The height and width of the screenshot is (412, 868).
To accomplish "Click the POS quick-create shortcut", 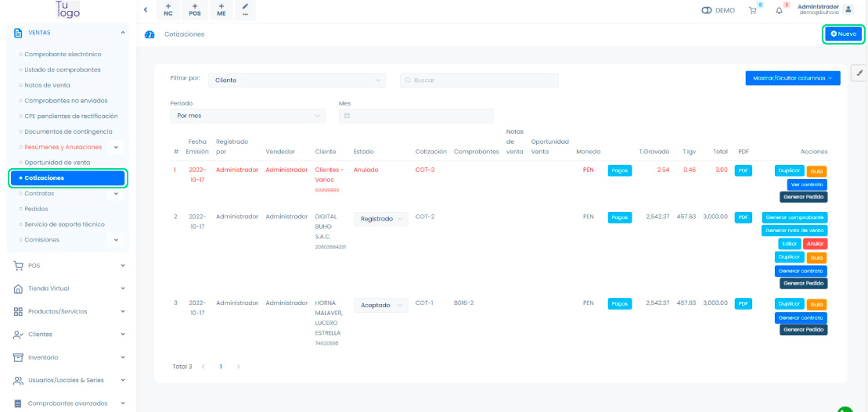I will click(195, 9).
